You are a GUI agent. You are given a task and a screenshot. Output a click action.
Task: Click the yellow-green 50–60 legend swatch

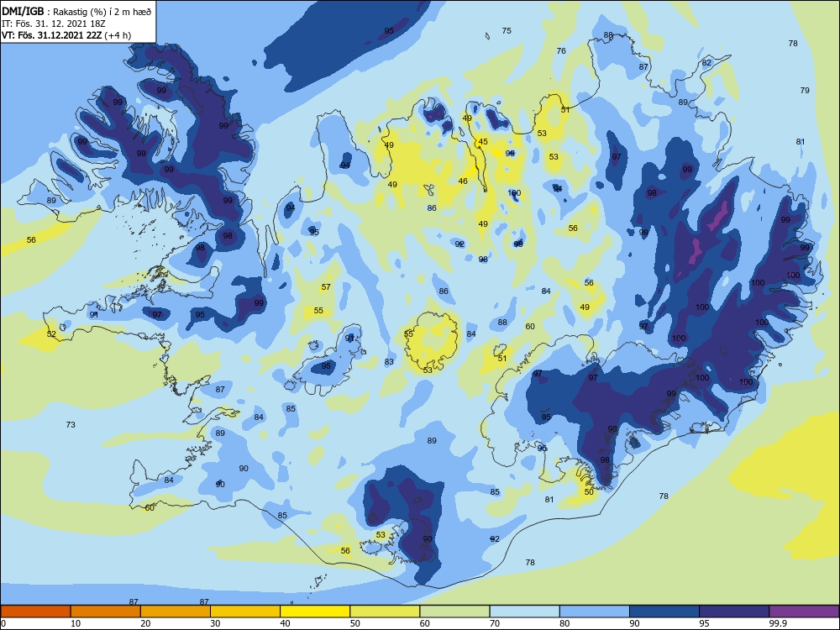click(x=385, y=612)
